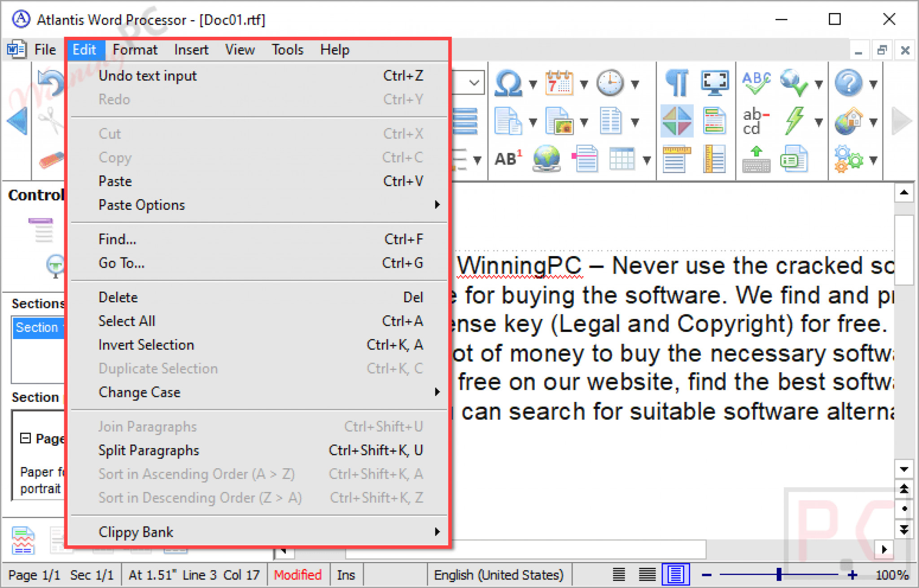Click the ab-cd hyphenation icon
Image resolution: width=919 pixels, height=588 pixels.
[756, 121]
